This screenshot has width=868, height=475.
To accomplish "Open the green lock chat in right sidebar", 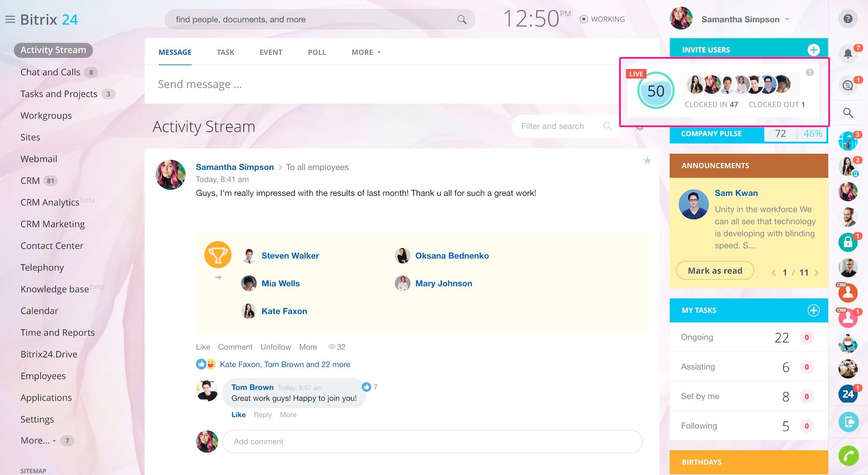I will (x=848, y=242).
